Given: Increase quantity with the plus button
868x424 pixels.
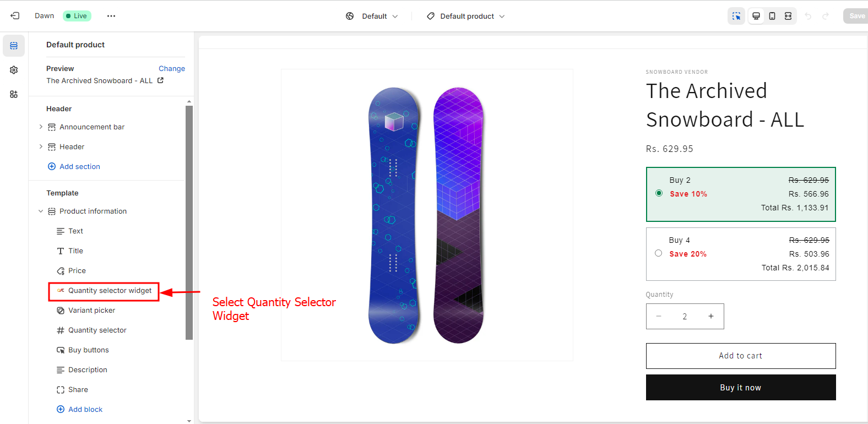Looking at the screenshot, I should (711, 316).
